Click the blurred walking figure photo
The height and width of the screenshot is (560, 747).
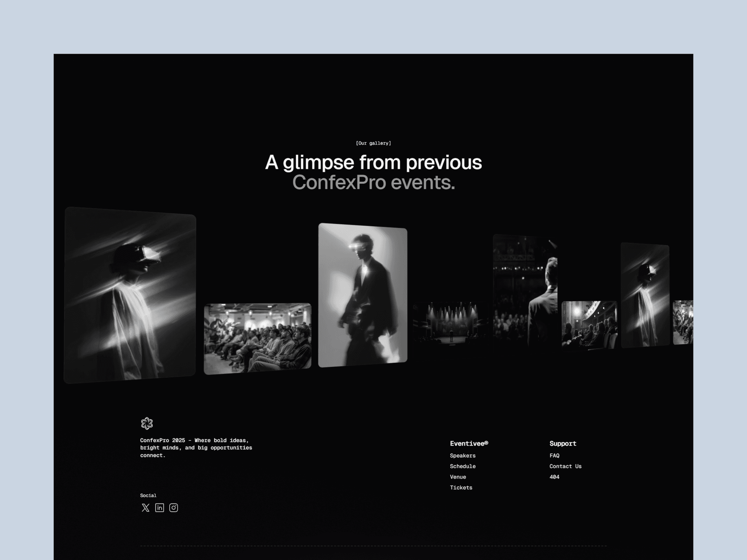[x=363, y=295]
